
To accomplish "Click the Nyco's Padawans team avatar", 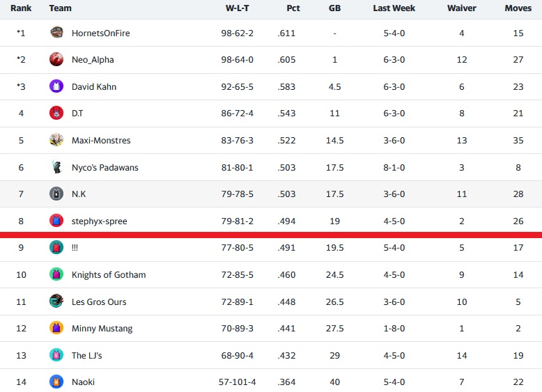I will [56, 167].
